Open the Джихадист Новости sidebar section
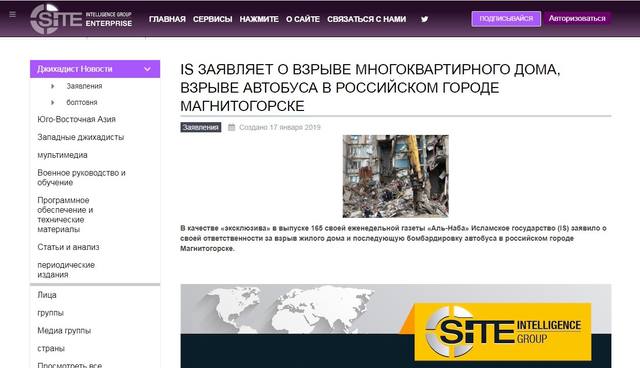Screen dimensions: 640x368 95,69
